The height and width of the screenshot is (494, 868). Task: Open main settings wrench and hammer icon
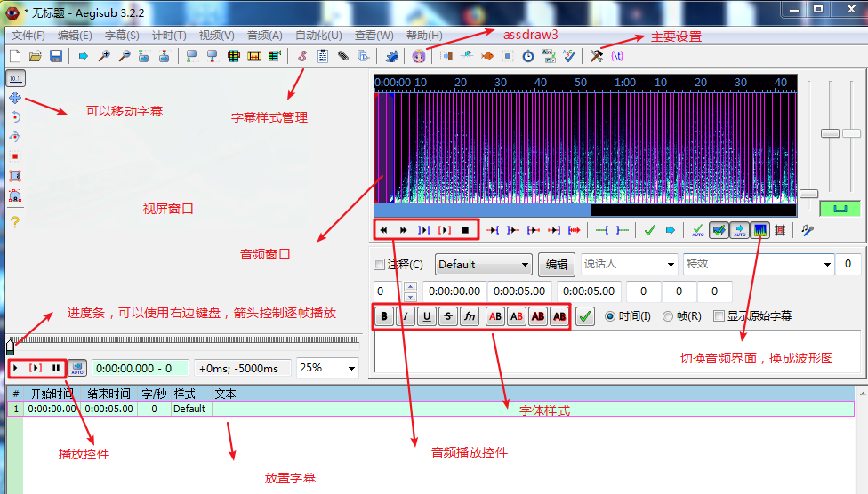[597, 56]
